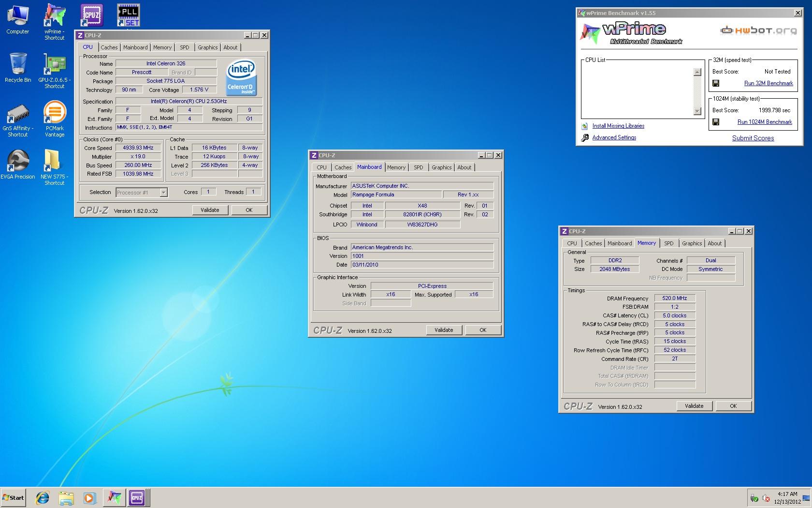Click the Submit Scores link
The width and height of the screenshot is (812, 508).
click(x=753, y=138)
